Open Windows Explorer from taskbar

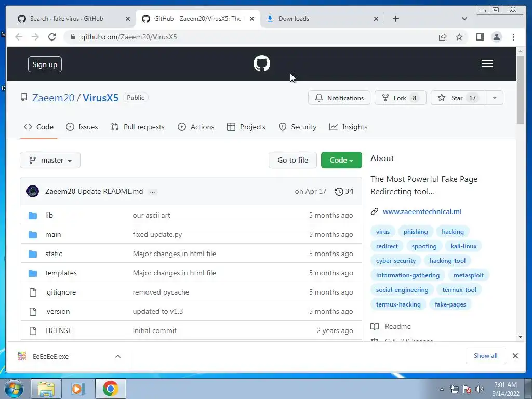coord(46,389)
